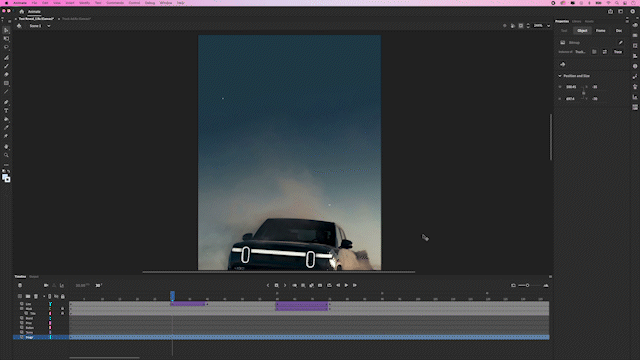Click the fit timeline view icon
The image size is (640, 360).
coord(513,285)
